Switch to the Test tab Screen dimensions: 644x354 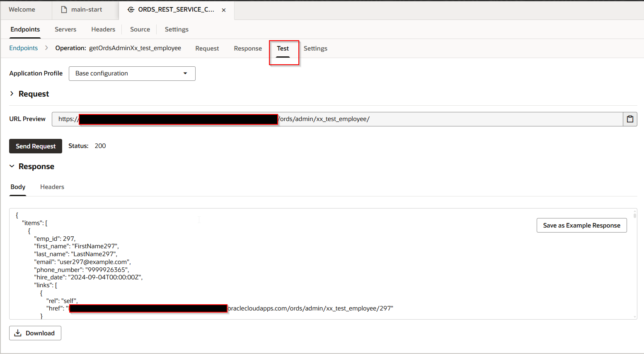283,48
